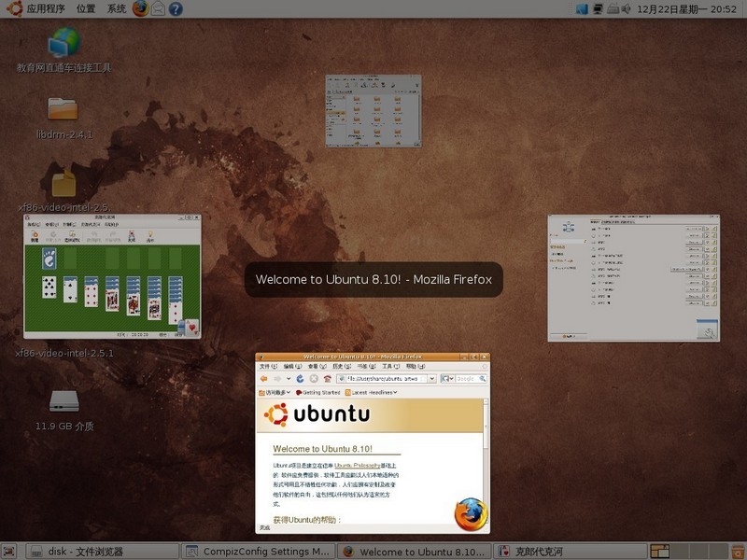The width and height of the screenshot is (747, 560).
Task: Open the 位置 menu in top panel
Action: [x=86, y=8]
